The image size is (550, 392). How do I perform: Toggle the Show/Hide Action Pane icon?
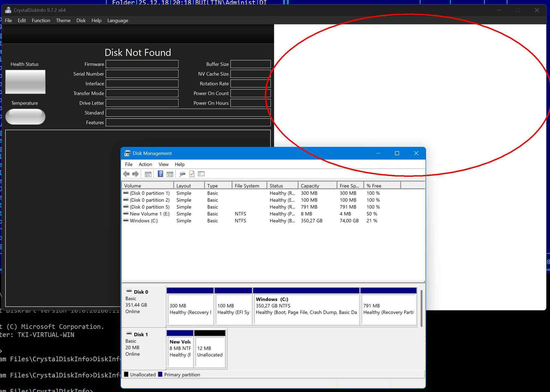170,174
